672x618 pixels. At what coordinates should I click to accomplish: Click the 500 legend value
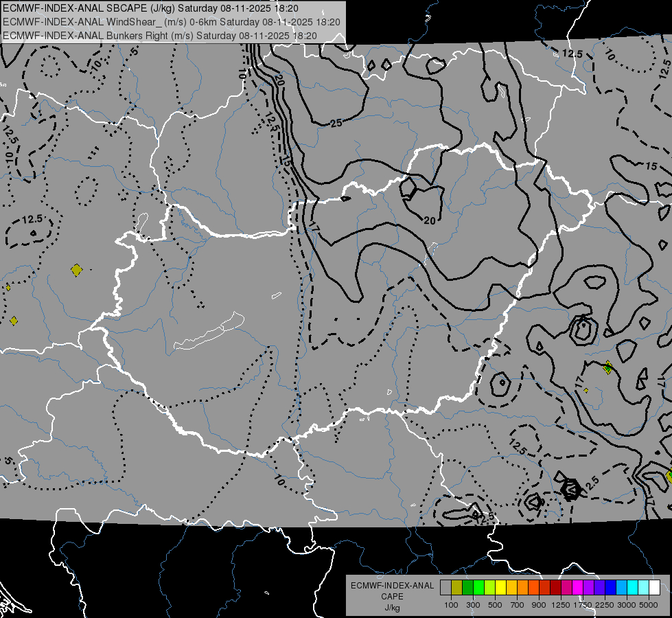(x=495, y=605)
